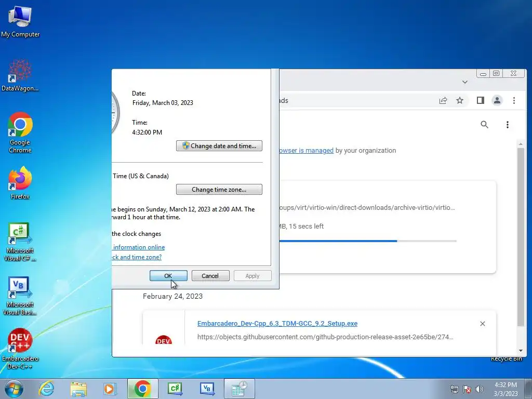Click the download progress bar

tap(368, 241)
